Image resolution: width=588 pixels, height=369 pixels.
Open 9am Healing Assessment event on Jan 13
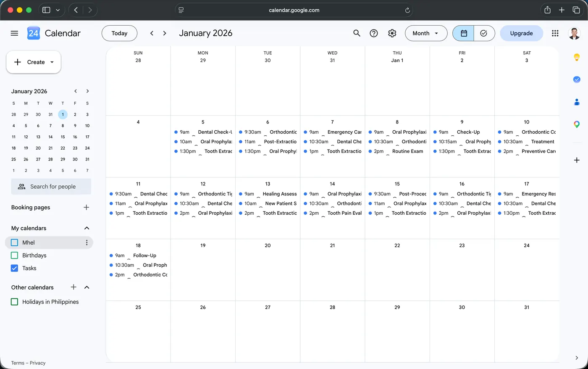[268, 194]
